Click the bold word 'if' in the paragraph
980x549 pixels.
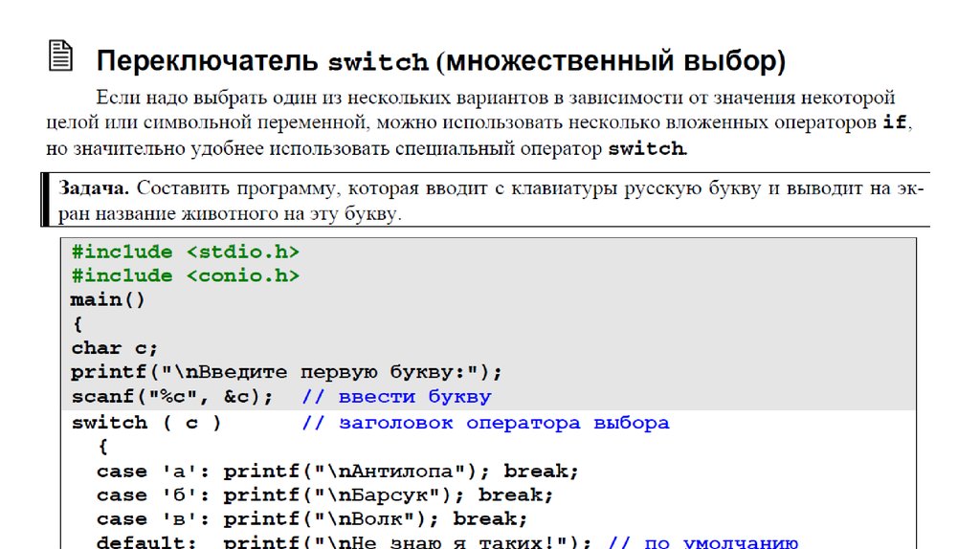pos(893,122)
